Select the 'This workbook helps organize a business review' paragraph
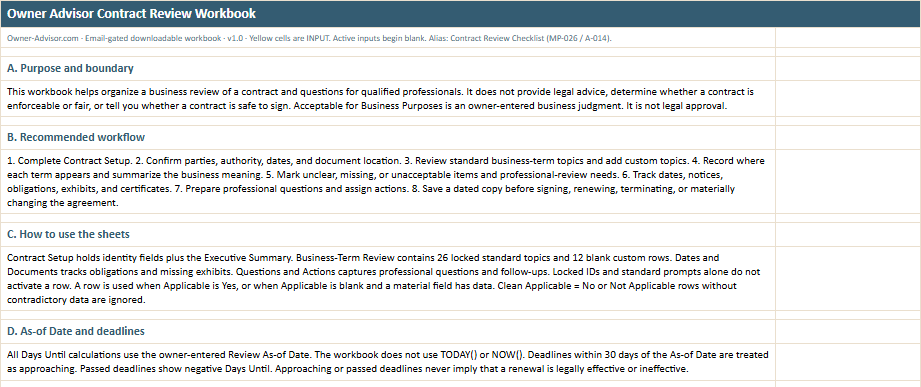The height and width of the screenshot is (387, 921). pos(388,99)
